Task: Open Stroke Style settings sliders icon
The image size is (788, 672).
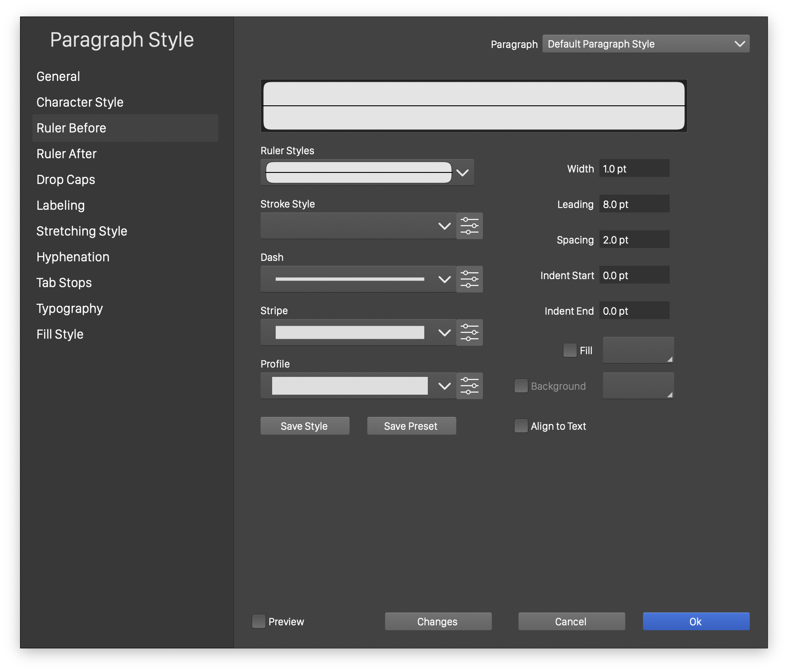Action: 469,226
